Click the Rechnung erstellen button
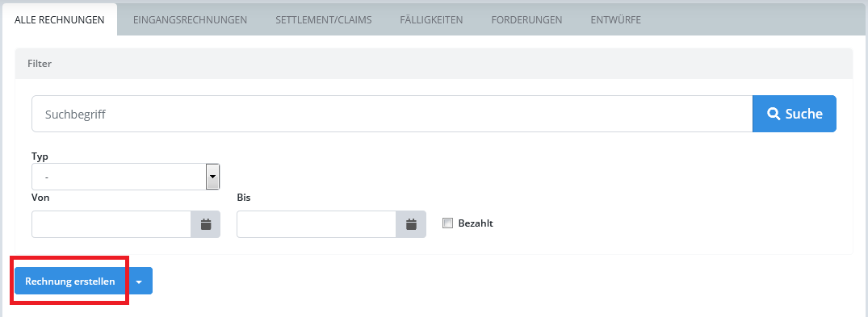 (x=69, y=282)
